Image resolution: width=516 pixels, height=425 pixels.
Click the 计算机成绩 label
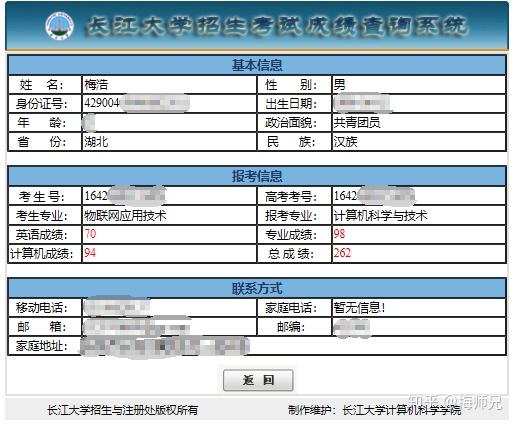[42, 254]
